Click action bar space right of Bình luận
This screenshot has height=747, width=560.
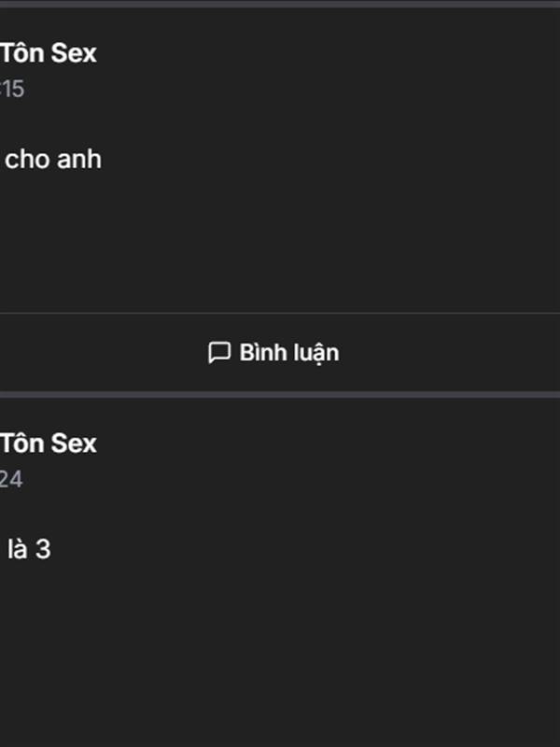coord(448,353)
